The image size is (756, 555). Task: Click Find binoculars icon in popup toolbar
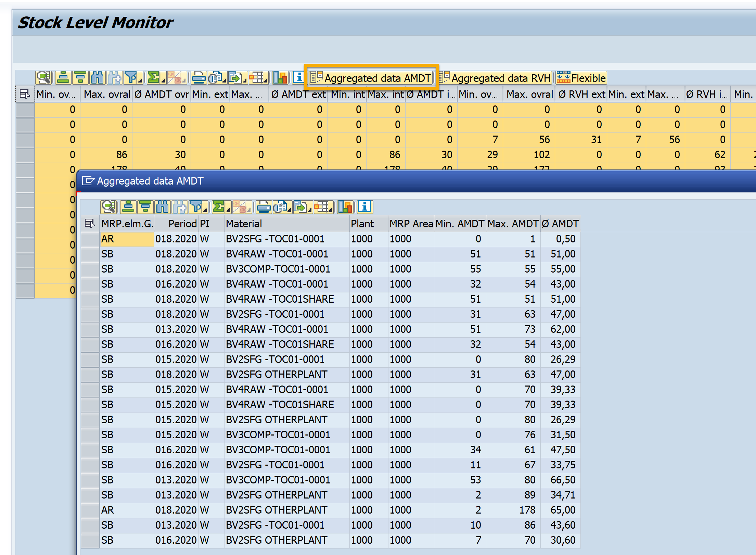pos(162,207)
